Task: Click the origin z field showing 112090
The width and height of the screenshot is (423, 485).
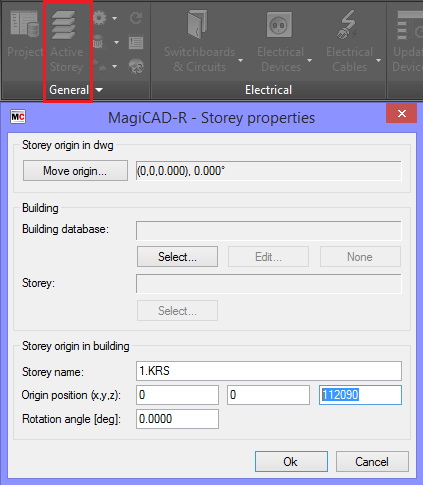Action: (360, 395)
